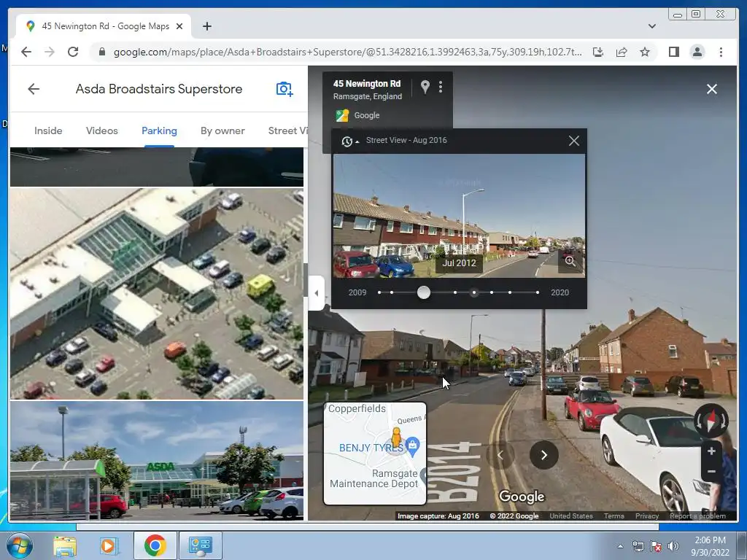Open the three-dot menu beside address
Screen dimensions: 747x560
click(441, 87)
